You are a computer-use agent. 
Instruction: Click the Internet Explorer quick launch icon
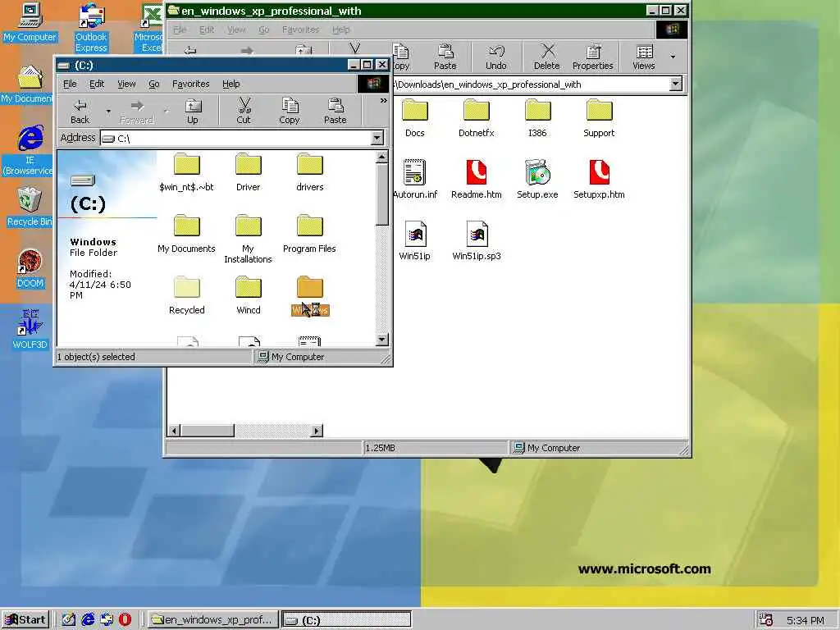[x=87, y=620]
